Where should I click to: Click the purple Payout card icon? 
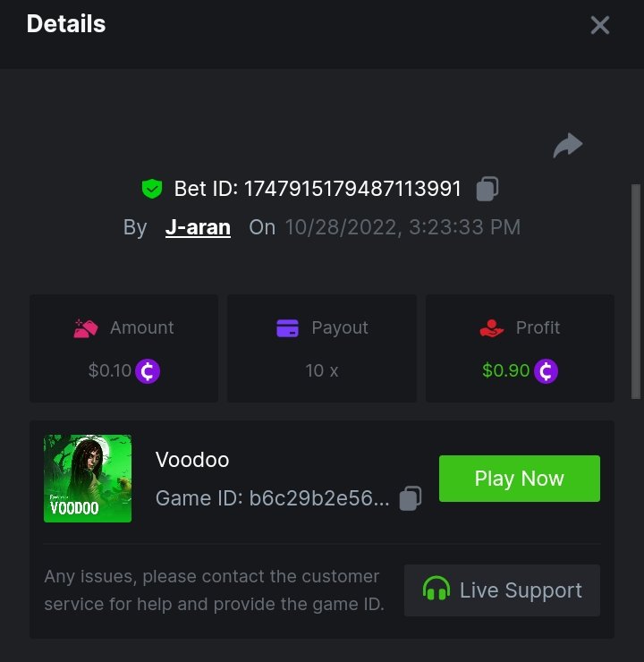pos(287,328)
